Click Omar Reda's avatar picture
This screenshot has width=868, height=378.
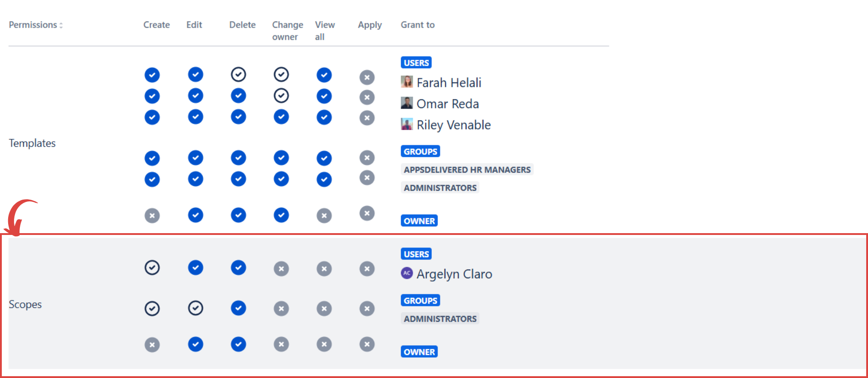tap(406, 103)
